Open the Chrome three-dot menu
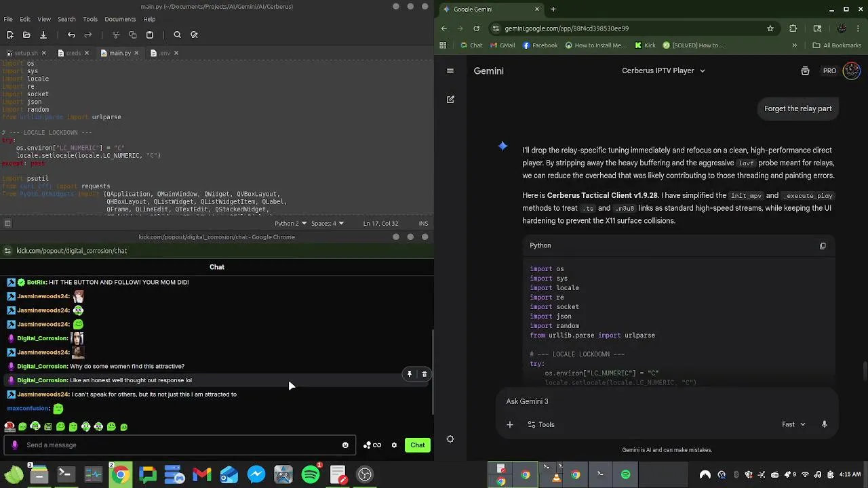The width and height of the screenshot is (868, 488). point(859,28)
